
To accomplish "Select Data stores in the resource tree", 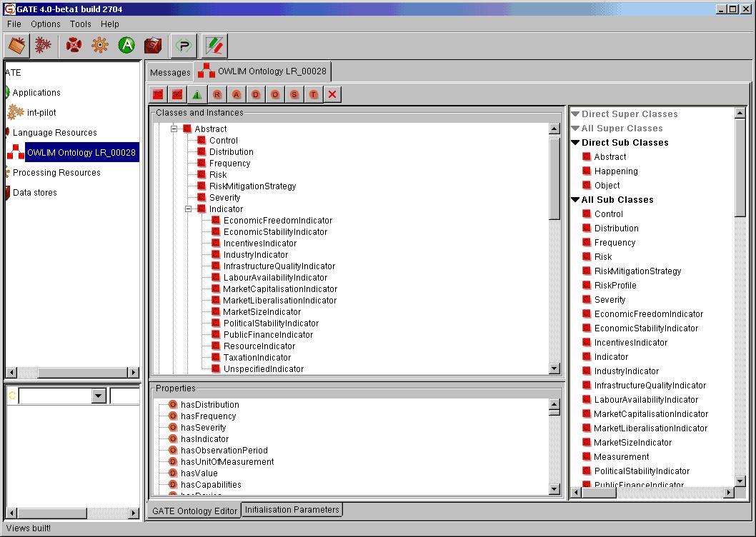I will click(x=35, y=192).
